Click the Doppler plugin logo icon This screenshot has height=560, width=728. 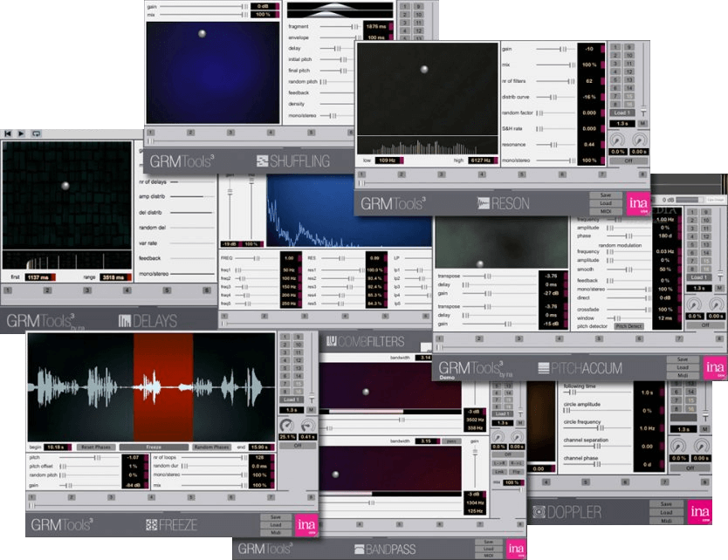[539, 511]
